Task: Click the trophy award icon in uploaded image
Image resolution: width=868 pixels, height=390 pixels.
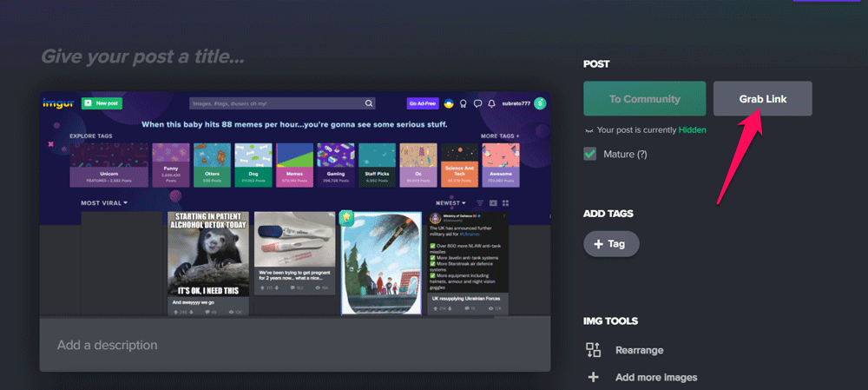Action: coord(463,103)
